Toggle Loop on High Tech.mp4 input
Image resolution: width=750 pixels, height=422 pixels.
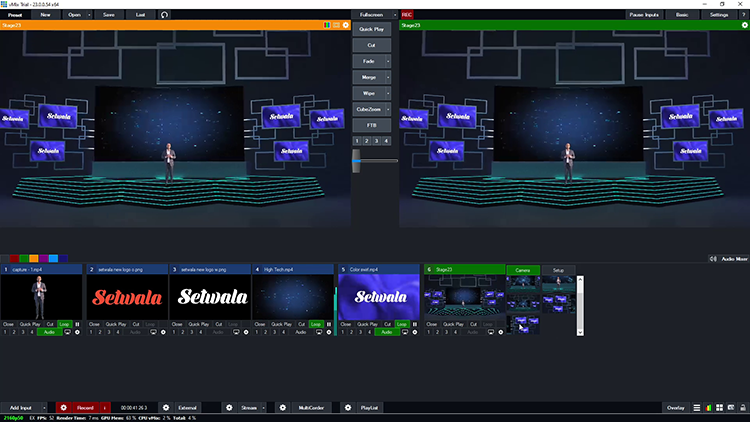(x=316, y=324)
